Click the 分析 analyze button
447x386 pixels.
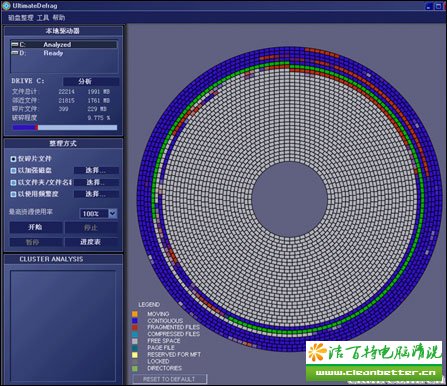pyautogui.click(x=91, y=81)
